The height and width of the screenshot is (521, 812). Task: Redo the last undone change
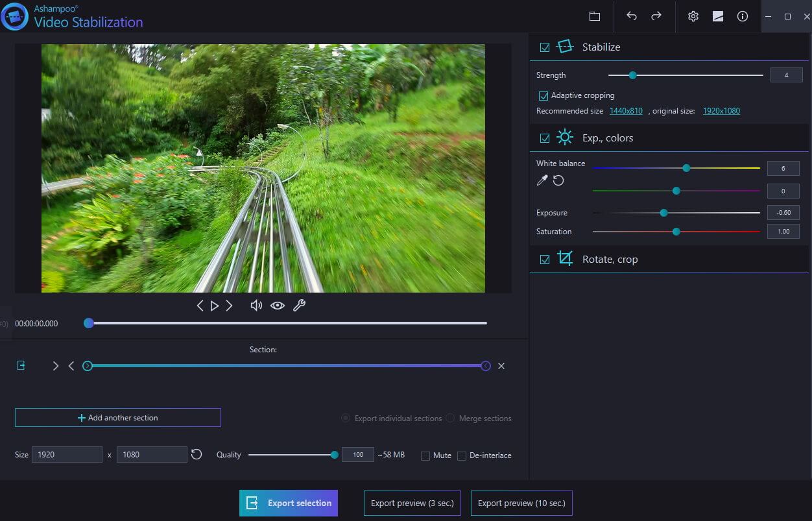click(x=656, y=16)
